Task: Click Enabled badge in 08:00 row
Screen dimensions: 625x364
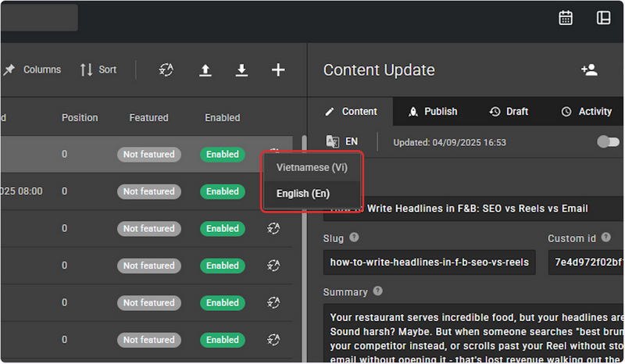Action: [223, 191]
